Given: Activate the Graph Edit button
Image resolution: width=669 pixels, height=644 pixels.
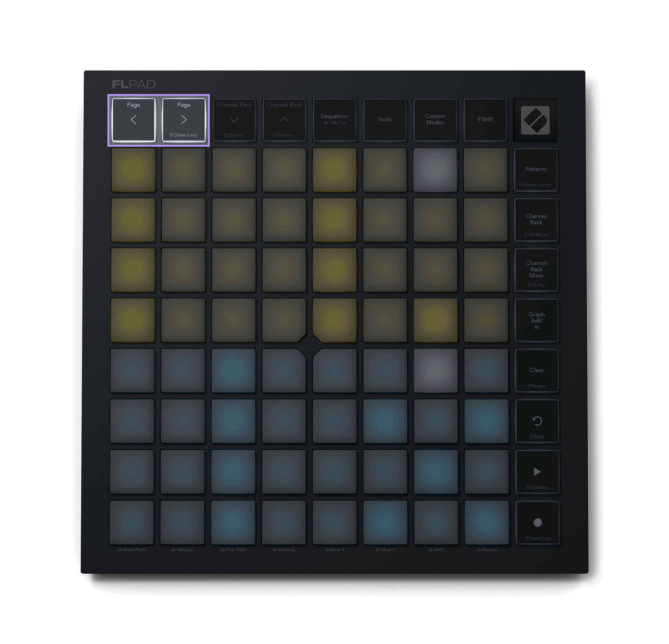Looking at the screenshot, I should point(537,320).
